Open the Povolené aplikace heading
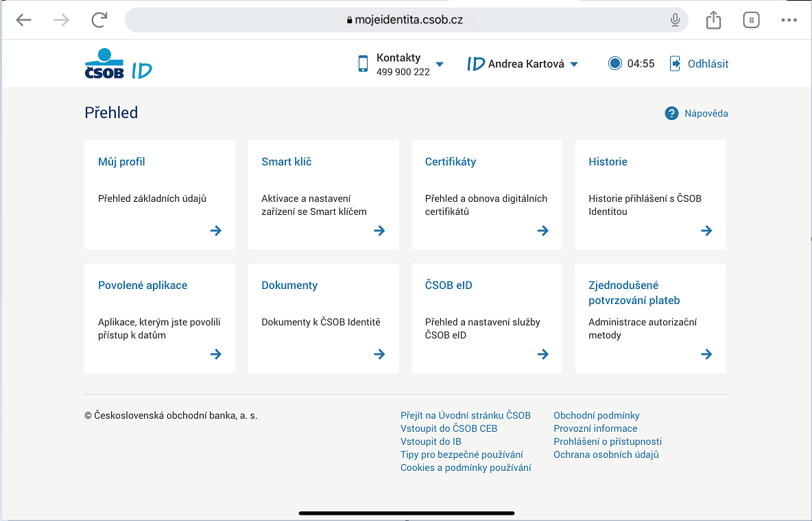The height and width of the screenshot is (521, 812). pos(143,285)
